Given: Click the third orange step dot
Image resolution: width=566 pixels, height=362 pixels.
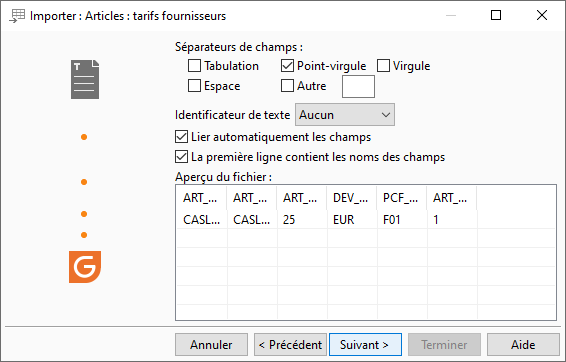Looking at the screenshot, I should click(84, 214).
